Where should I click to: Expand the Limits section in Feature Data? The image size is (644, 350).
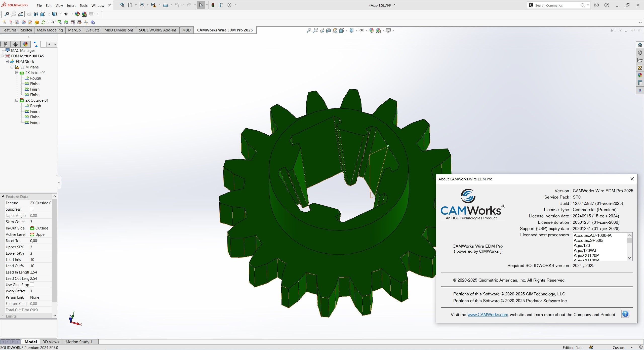pyautogui.click(x=3, y=316)
